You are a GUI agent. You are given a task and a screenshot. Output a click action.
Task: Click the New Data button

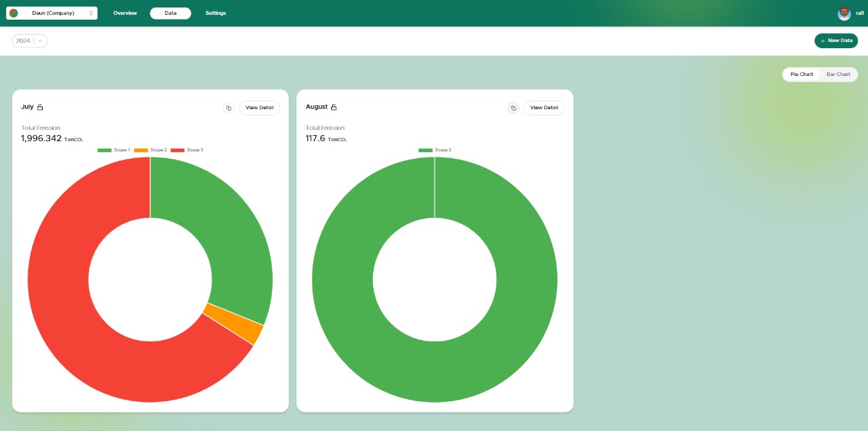pyautogui.click(x=836, y=41)
